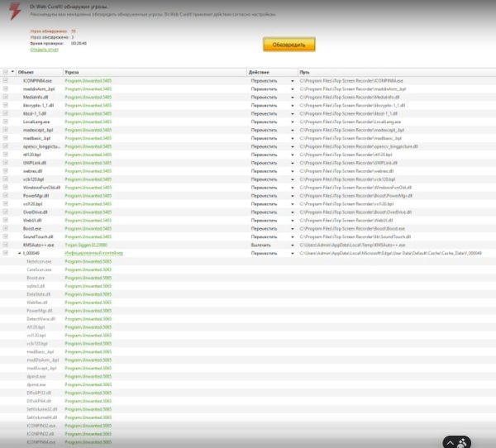Screen dimensions: 496x448
Task: Open Program.Unwanted link beside DataState.dll
Action: click(88, 294)
